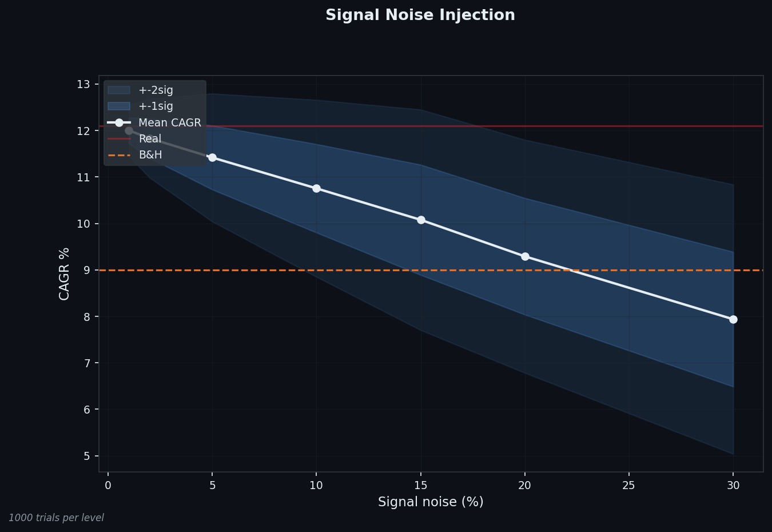Click the x-axis tick label 25
Image resolution: width=772 pixels, height=532 pixels.
click(x=629, y=486)
